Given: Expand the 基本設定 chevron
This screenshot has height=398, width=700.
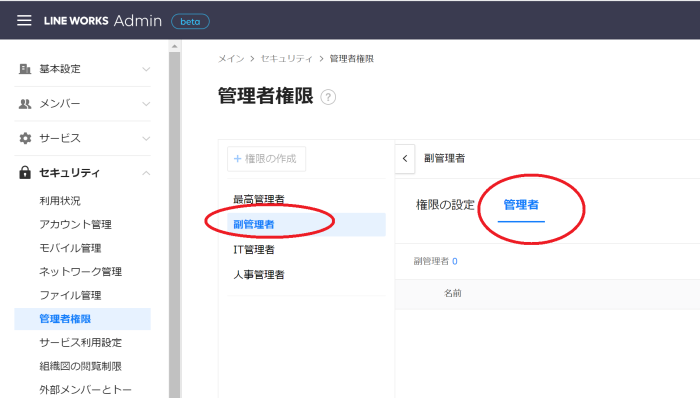Looking at the screenshot, I should (x=146, y=69).
